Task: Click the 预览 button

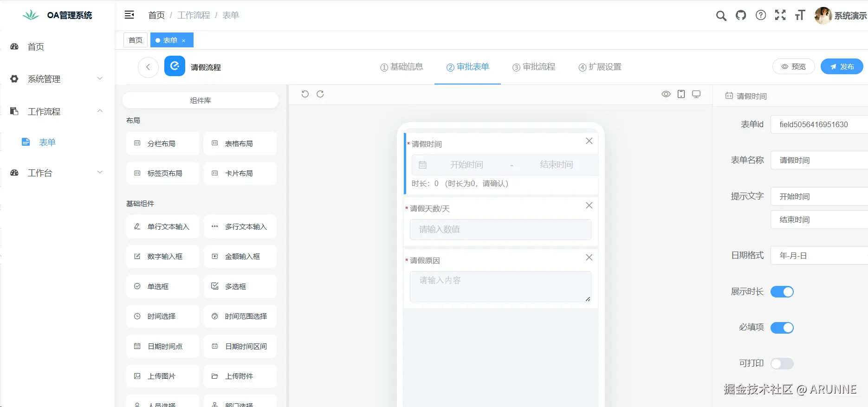Action: tap(793, 66)
